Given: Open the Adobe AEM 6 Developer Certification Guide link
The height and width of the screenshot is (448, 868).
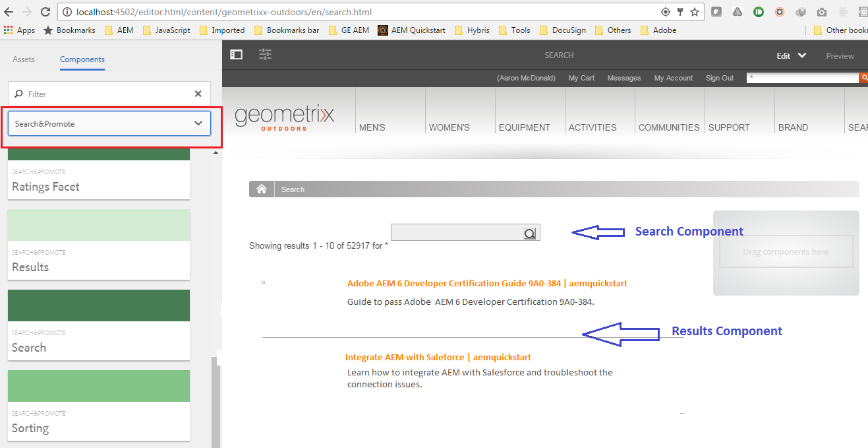Looking at the screenshot, I should 487,283.
